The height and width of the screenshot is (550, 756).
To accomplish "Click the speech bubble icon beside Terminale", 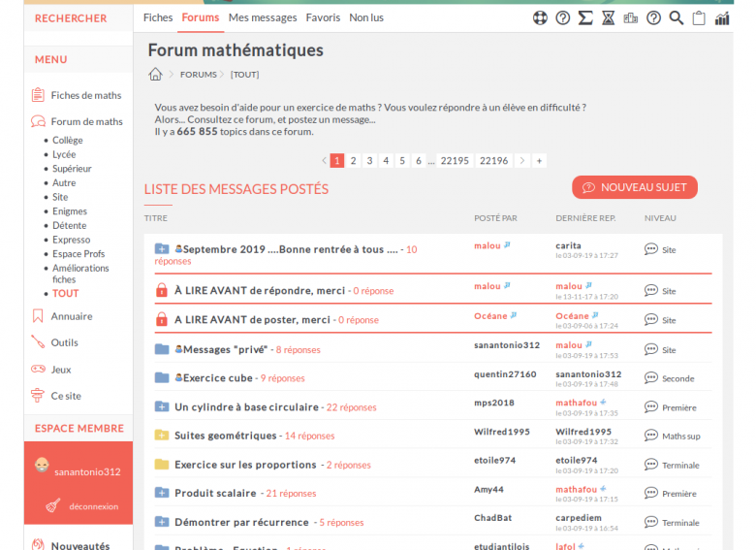I will [x=651, y=465].
